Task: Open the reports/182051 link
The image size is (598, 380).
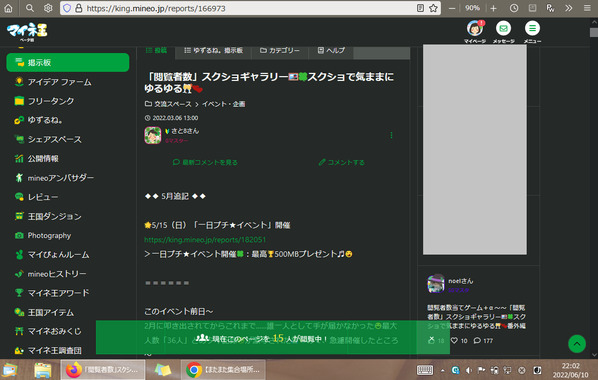Action: pyautogui.click(x=205, y=240)
